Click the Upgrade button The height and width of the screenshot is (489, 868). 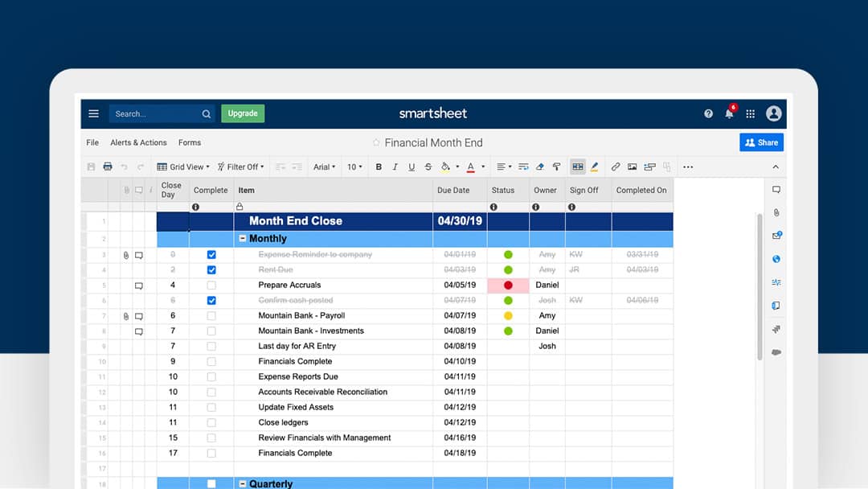(x=243, y=113)
